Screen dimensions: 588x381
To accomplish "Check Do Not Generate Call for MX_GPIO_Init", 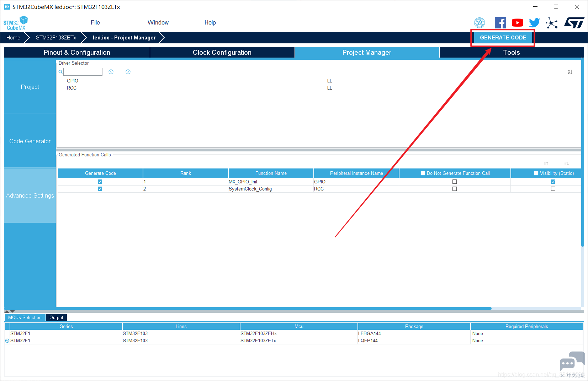I will (x=455, y=182).
